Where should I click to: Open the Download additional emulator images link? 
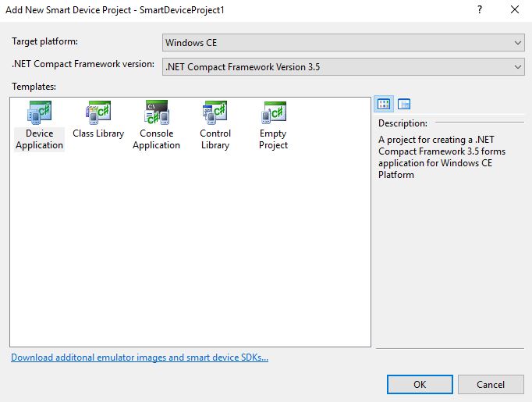140,358
